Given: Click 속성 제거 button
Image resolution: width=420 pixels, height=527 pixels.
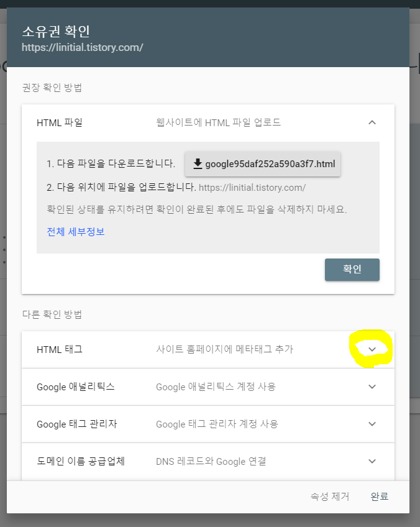Looking at the screenshot, I should 330,497.
